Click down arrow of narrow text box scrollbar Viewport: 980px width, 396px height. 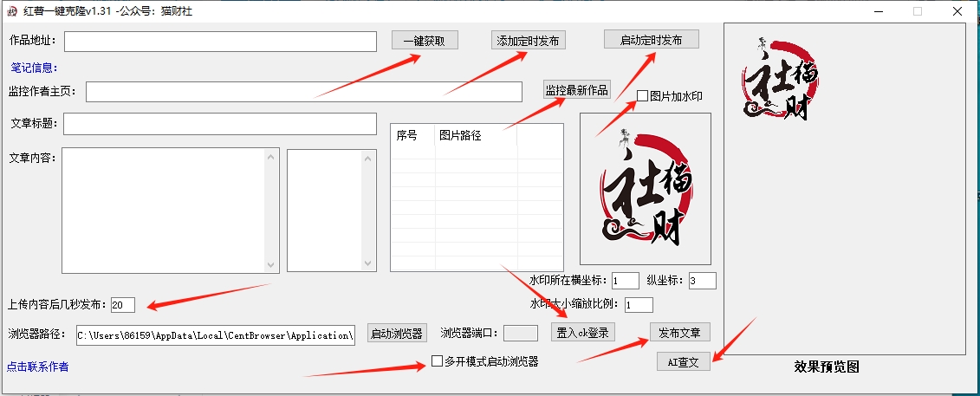368,263
